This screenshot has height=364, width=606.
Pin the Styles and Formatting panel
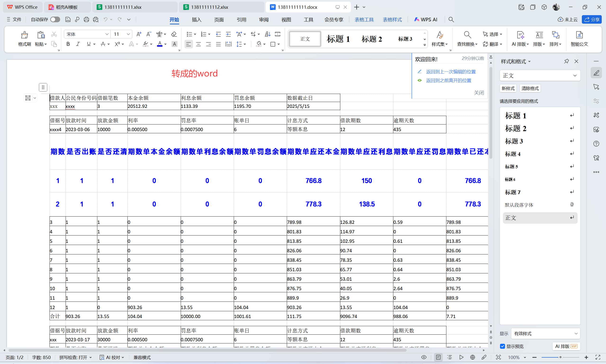[x=566, y=61]
